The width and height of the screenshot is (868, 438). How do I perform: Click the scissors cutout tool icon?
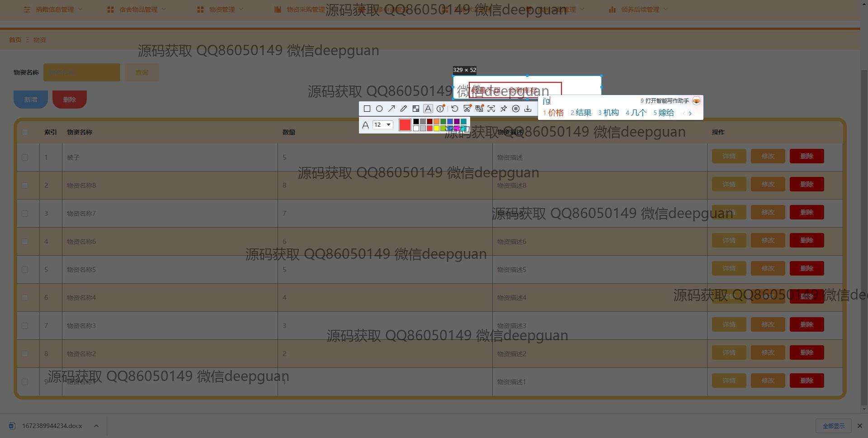(x=467, y=109)
